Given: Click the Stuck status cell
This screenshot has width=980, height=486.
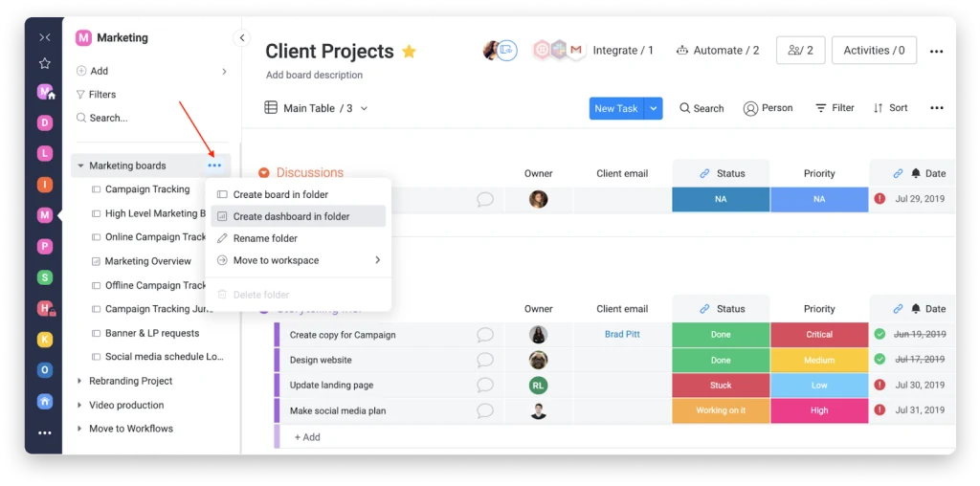Looking at the screenshot, I should (721, 386).
